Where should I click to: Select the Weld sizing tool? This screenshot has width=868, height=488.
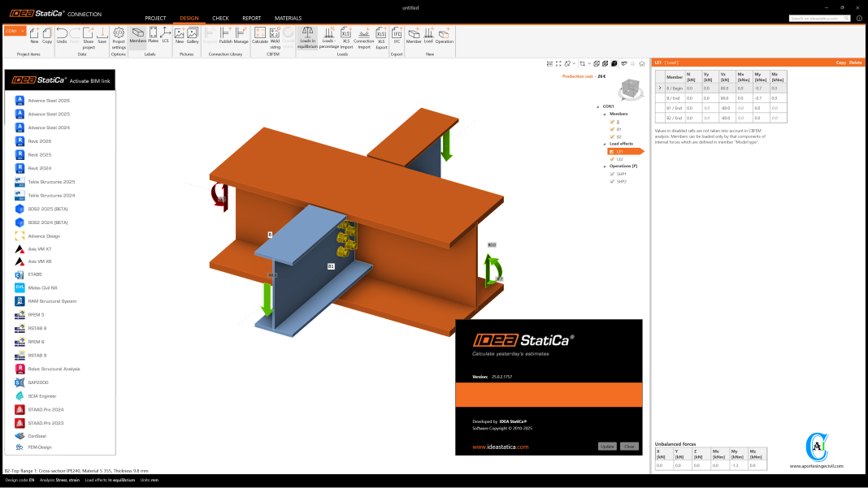click(274, 34)
